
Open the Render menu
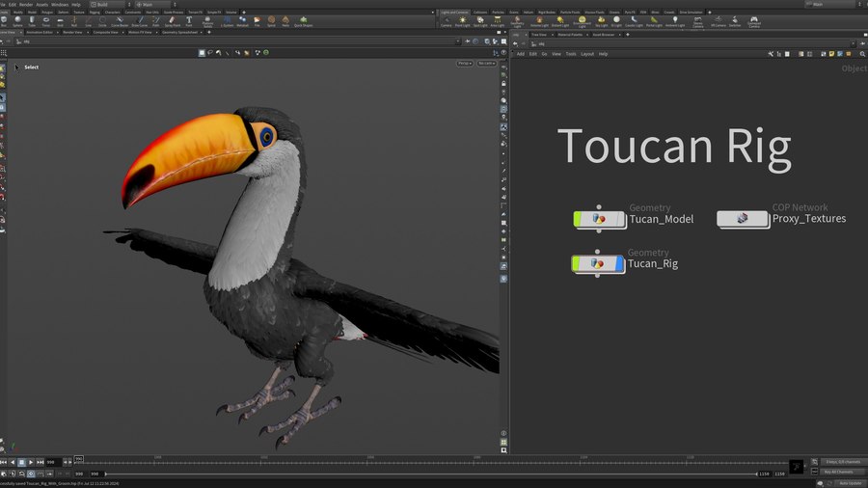[x=26, y=4]
